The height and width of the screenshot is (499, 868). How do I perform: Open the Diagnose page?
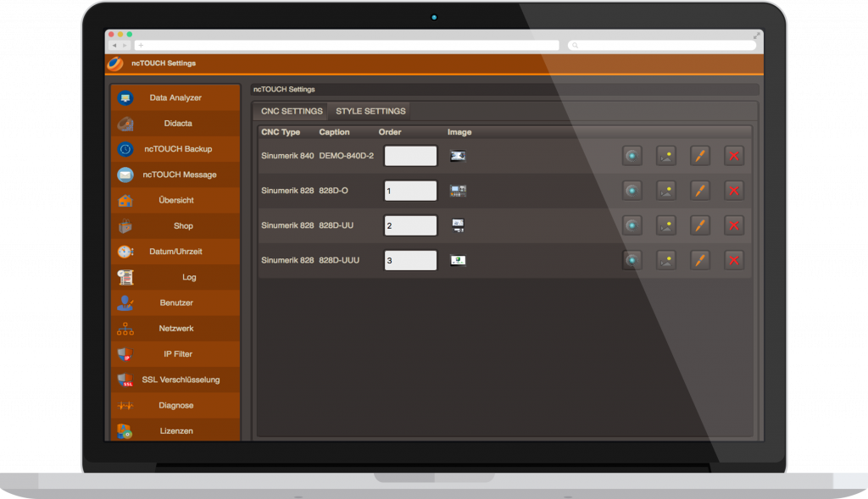click(x=175, y=406)
